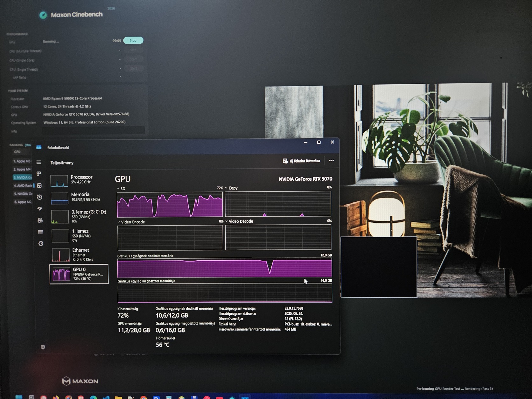Image resolution: width=532 pixels, height=399 pixels.
Task: Open Visual Studio Code from the taskbar
Action: coord(106,397)
